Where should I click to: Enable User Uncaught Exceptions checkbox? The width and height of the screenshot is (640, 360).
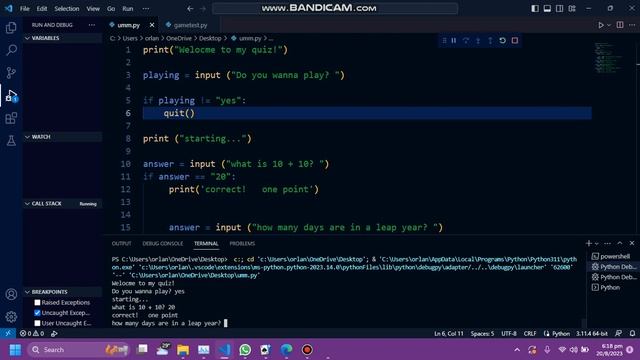click(x=38, y=323)
